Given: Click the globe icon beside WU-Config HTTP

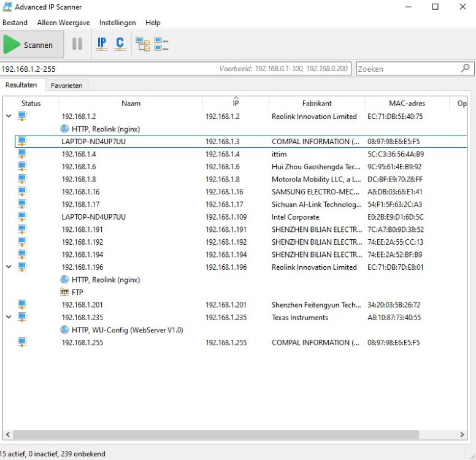Looking at the screenshot, I should click(x=64, y=330).
